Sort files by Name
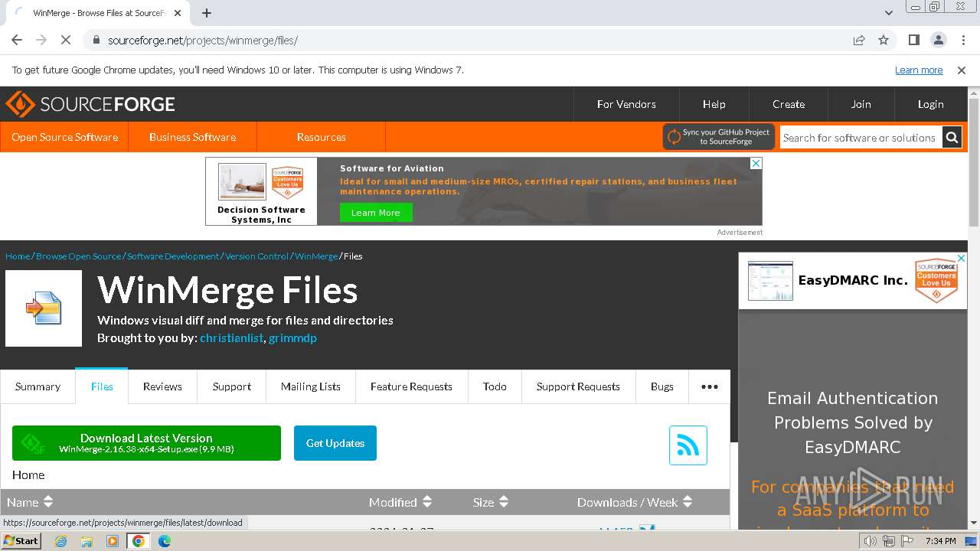The width and height of the screenshot is (980, 551). pos(30,502)
